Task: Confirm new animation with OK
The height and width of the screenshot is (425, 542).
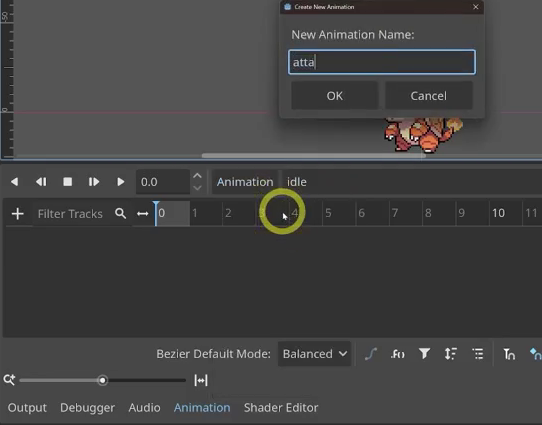Action: tap(335, 96)
